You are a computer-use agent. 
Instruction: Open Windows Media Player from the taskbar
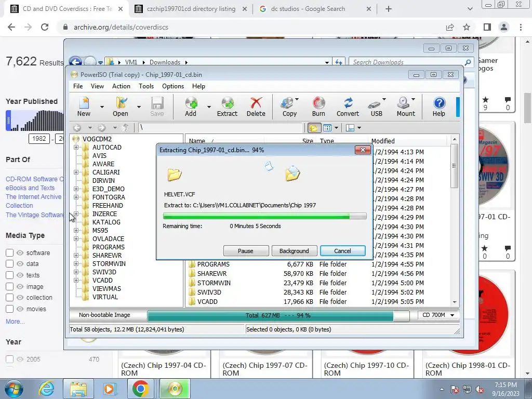(110, 389)
